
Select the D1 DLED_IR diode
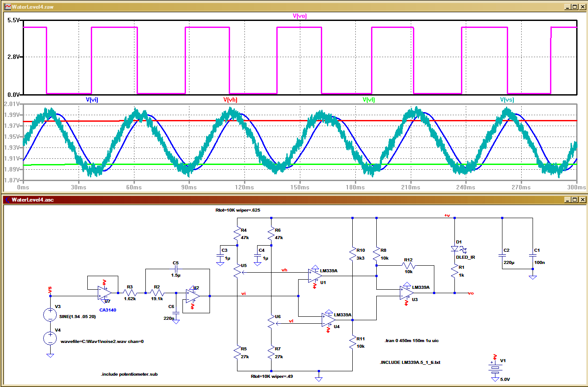click(455, 250)
